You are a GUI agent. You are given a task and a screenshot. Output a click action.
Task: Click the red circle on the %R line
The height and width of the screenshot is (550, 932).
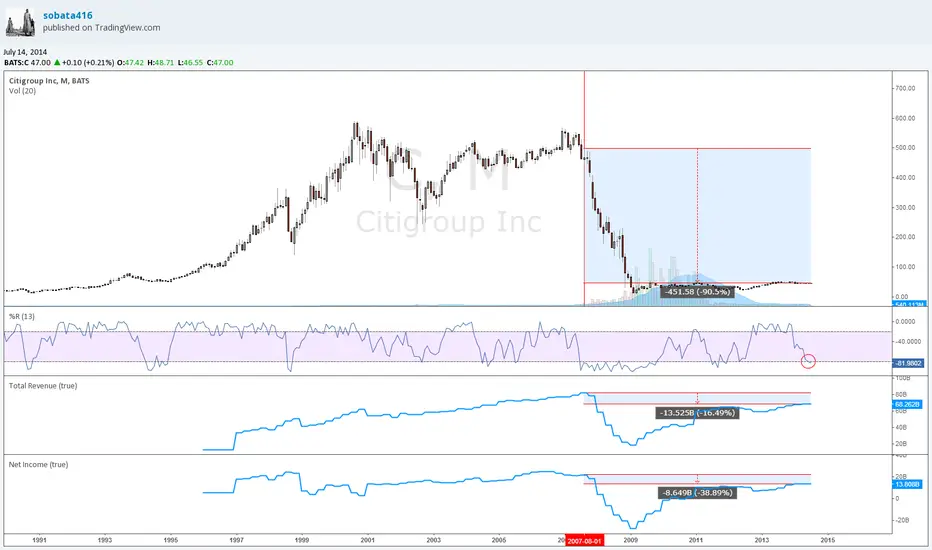(x=808, y=361)
